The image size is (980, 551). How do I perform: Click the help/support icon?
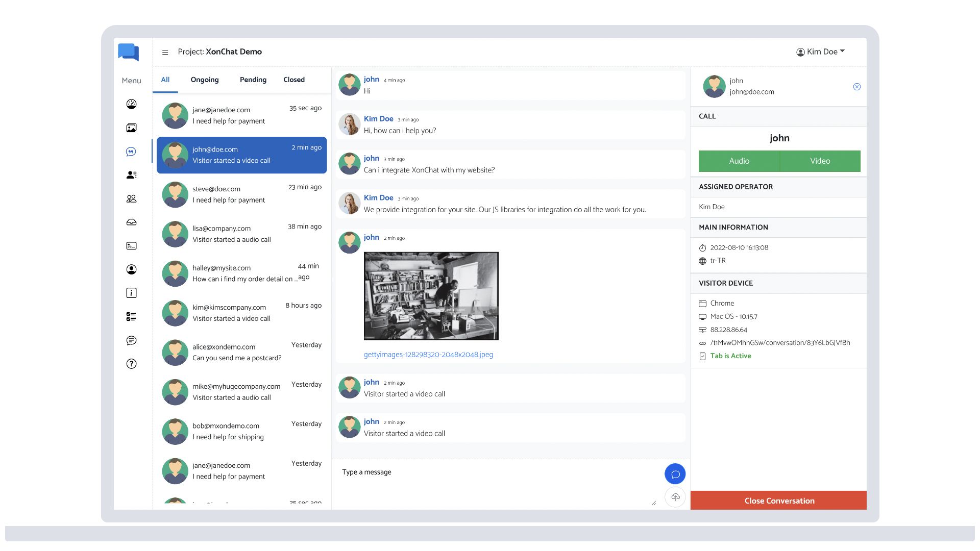pos(133,363)
